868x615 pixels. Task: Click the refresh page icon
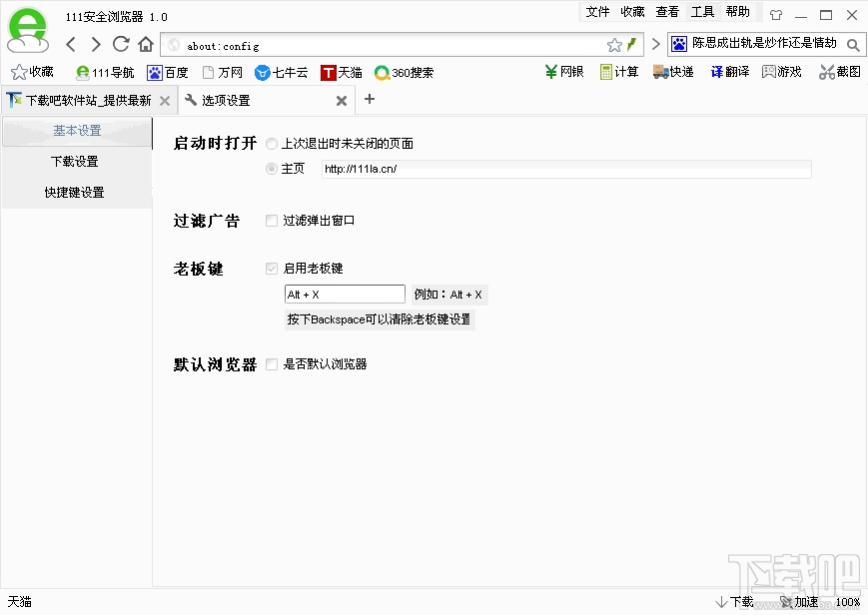[120, 44]
